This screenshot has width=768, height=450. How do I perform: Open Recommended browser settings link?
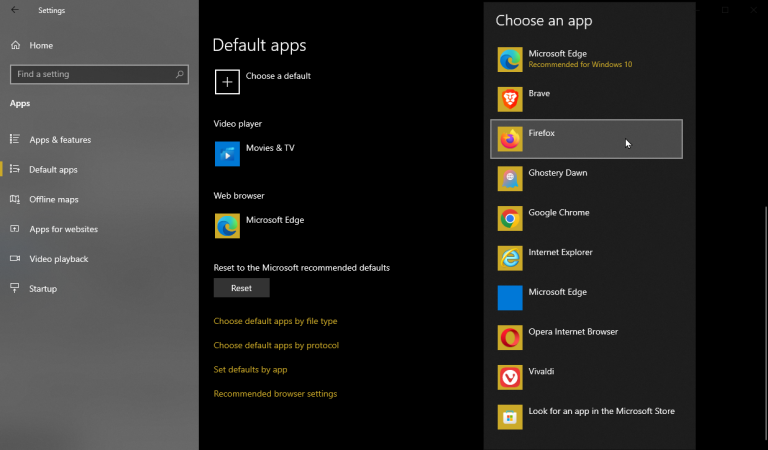click(275, 393)
